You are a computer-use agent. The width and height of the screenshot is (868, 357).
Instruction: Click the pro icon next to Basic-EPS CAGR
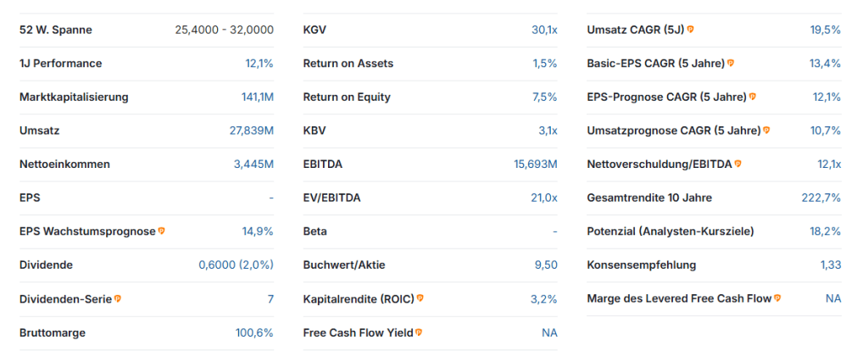tap(731, 63)
